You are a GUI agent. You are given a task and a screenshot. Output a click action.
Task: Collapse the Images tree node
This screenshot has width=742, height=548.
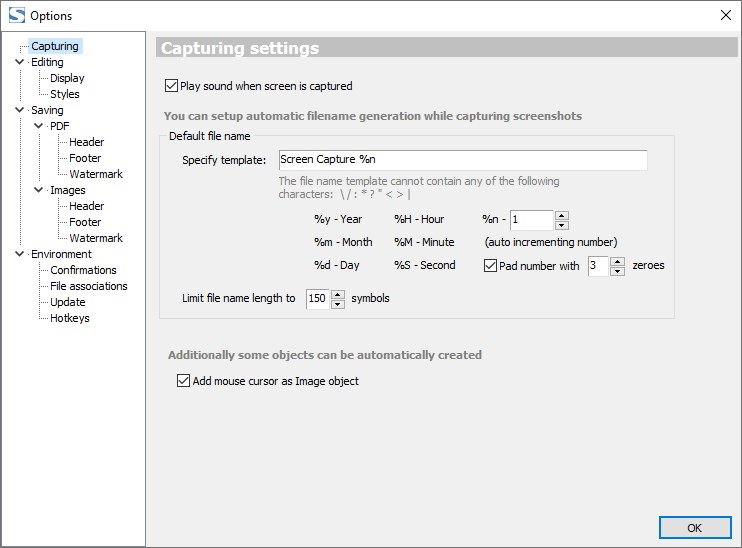39,190
